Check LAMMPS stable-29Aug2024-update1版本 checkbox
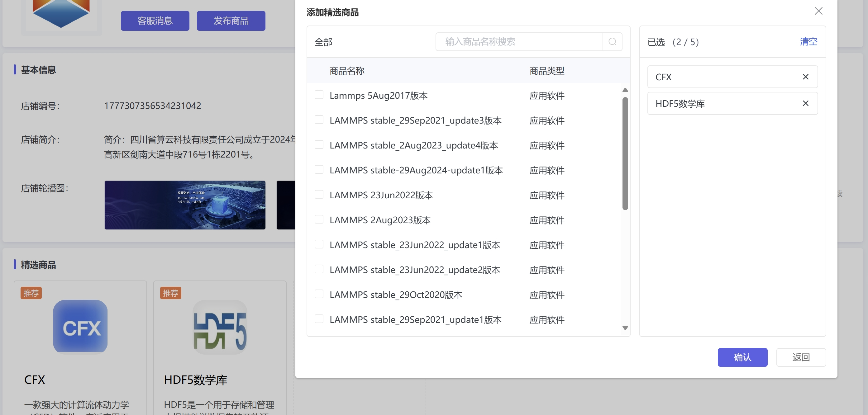Viewport: 868px width, 415px height. (319, 170)
